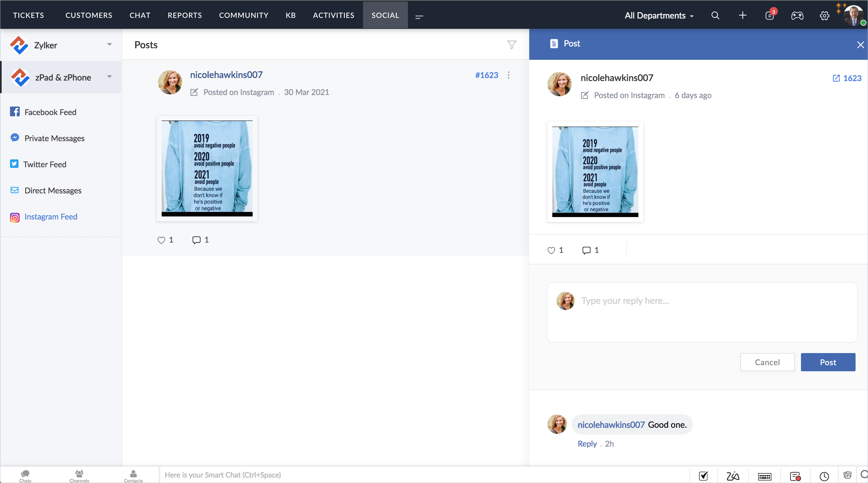868x483 pixels.
Task: Open the All Departments dropdown
Action: [659, 15]
